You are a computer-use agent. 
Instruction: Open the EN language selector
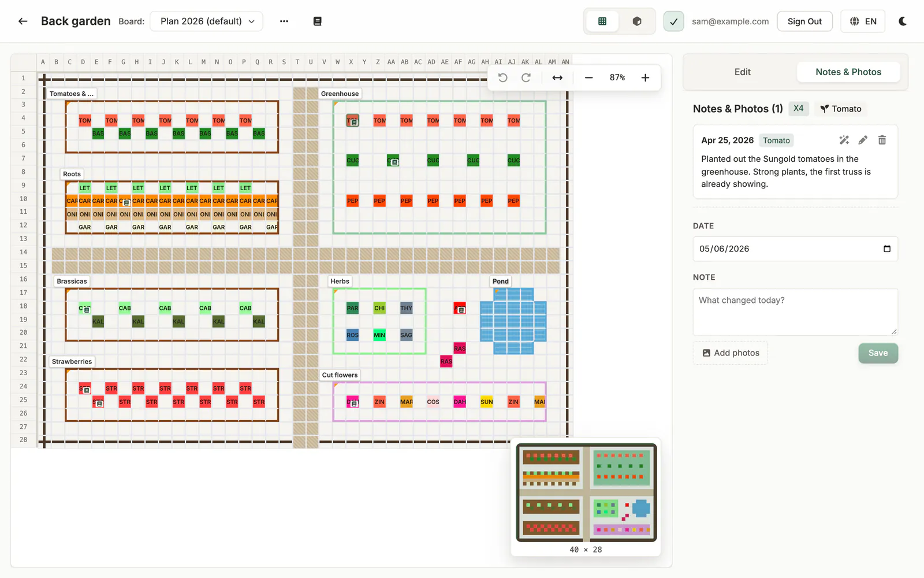(x=863, y=21)
